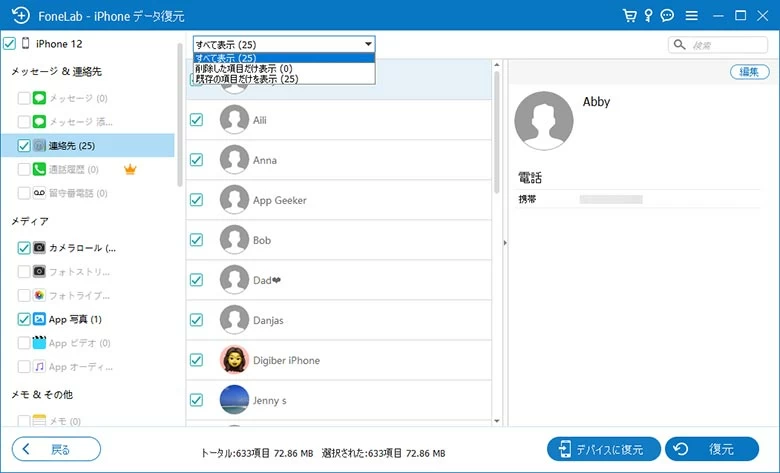This screenshot has height=473, width=780.
Task: Click Jenny s landscape avatar
Action: coord(234,400)
